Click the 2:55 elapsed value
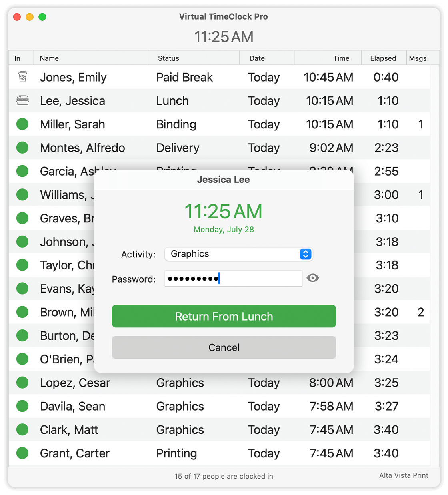Image resolution: width=448 pixels, height=495 pixels. click(x=386, y=172)
